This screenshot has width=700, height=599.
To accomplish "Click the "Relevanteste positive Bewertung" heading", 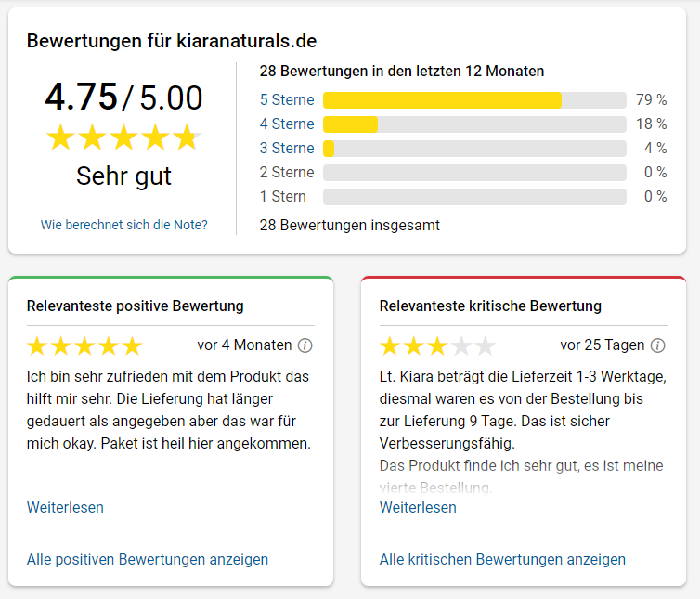I will click(x=136, y=306).
